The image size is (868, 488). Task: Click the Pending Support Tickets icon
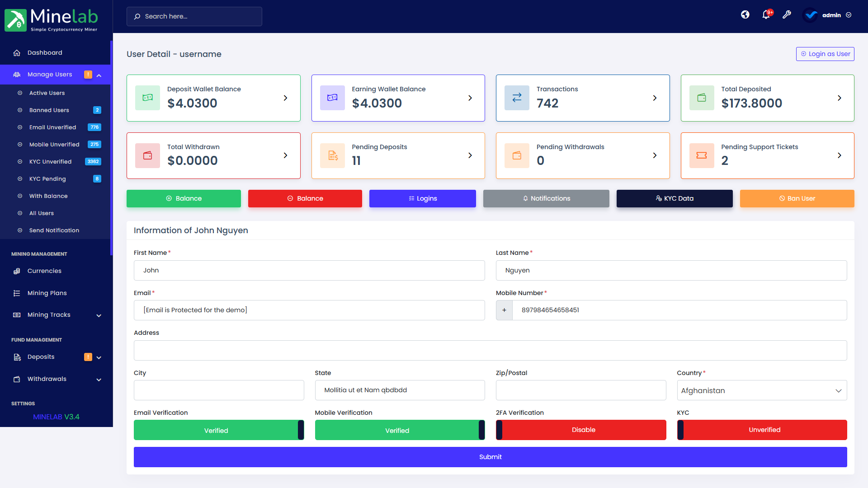point(702,155)
